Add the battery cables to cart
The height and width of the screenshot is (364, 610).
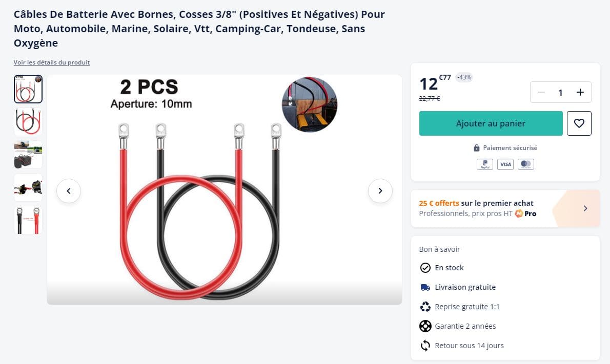tap(491, 123)
